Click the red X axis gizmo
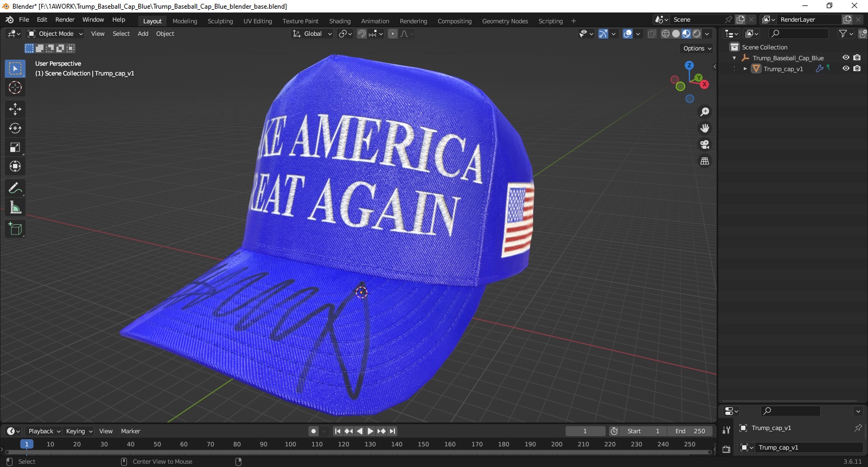The width and height of the screenshot is (868, 467). (x=704, y=84)
